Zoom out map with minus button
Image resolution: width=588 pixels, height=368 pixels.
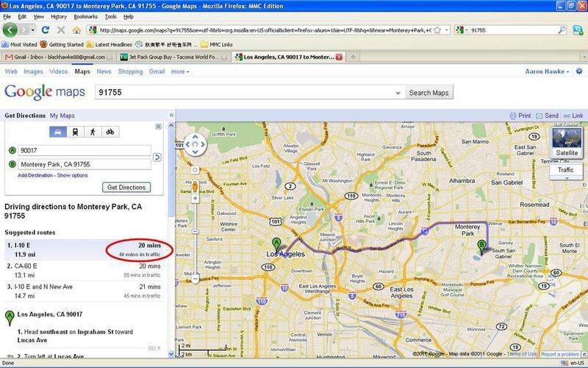pos(195,278)
